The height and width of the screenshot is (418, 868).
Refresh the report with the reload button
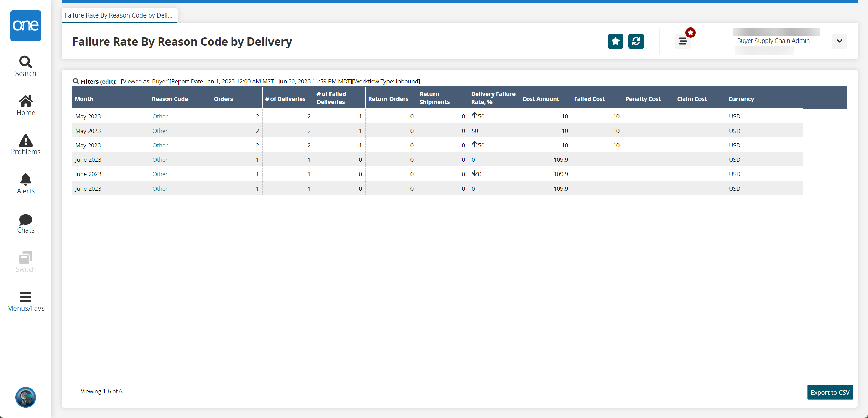[x=636, y=41]
